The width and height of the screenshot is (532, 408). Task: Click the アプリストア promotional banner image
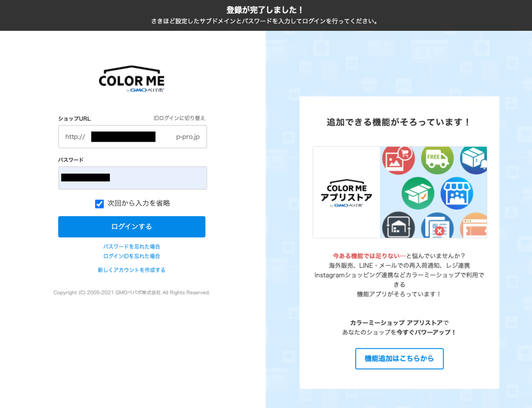pyautogui.click(x=400, y=192)
